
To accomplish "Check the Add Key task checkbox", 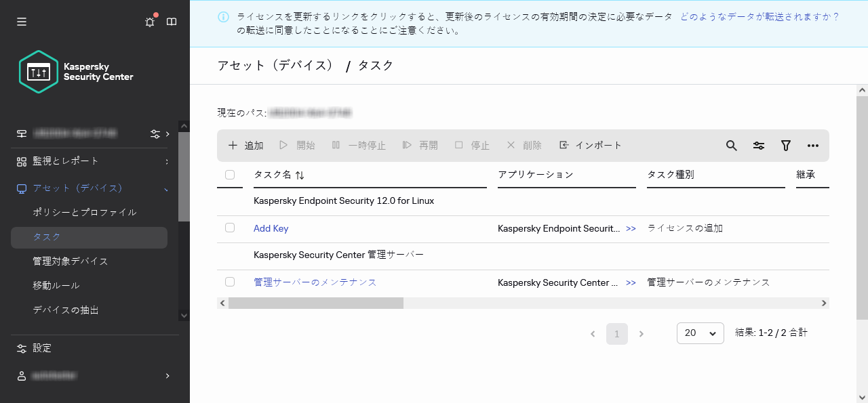I will [230, 228].
